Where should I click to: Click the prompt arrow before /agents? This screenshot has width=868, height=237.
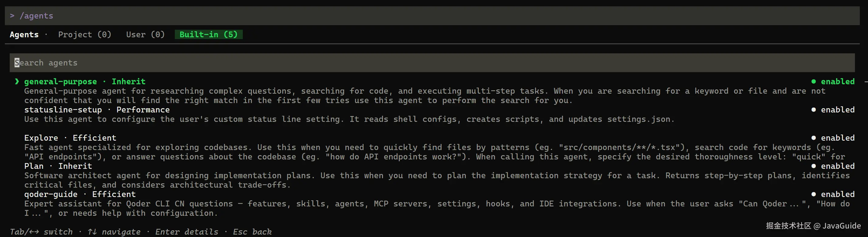12,15
